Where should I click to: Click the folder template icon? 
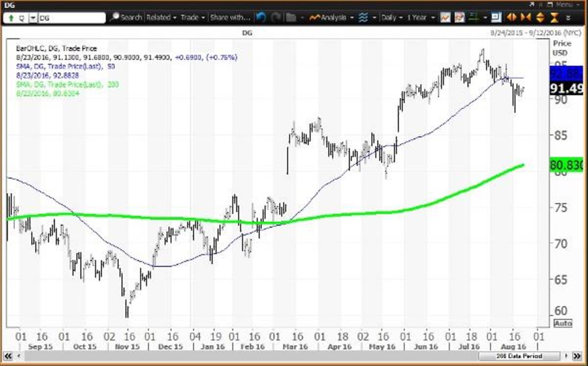click(x=291, y=17)
